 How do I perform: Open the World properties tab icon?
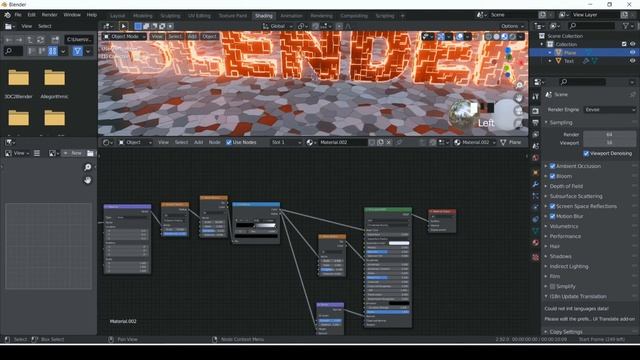[536, 158]
